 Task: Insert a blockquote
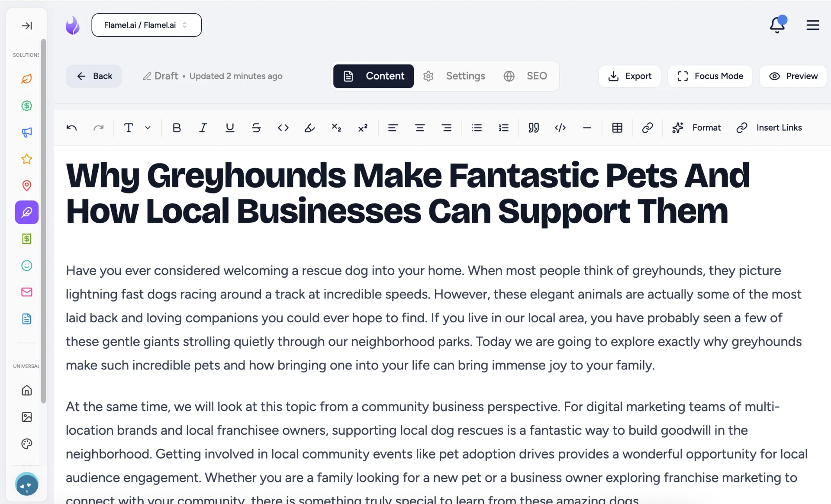(x=534, y=128)
